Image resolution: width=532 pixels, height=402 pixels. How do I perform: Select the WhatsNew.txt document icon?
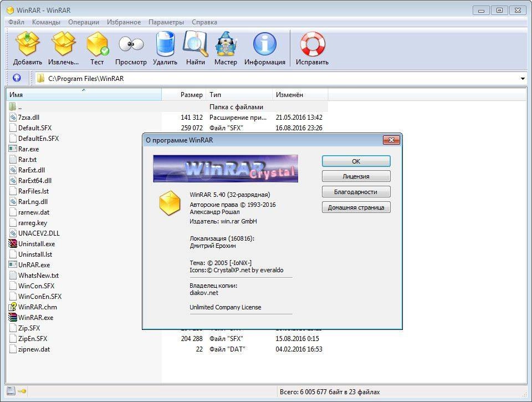click(x=13, y=275)
